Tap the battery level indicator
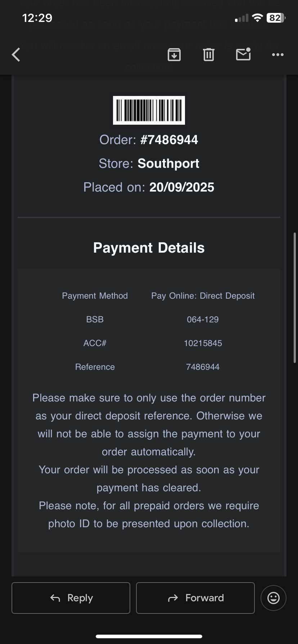This screenshot has height=644, width=298. coord(276,18)
